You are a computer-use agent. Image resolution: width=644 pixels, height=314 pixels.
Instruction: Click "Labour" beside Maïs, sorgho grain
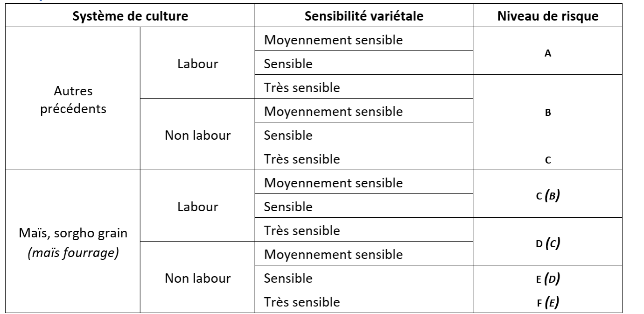tap(198, 207)
